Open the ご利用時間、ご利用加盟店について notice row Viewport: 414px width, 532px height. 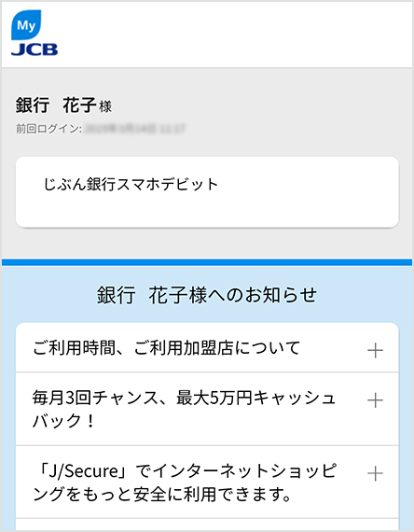207,348
